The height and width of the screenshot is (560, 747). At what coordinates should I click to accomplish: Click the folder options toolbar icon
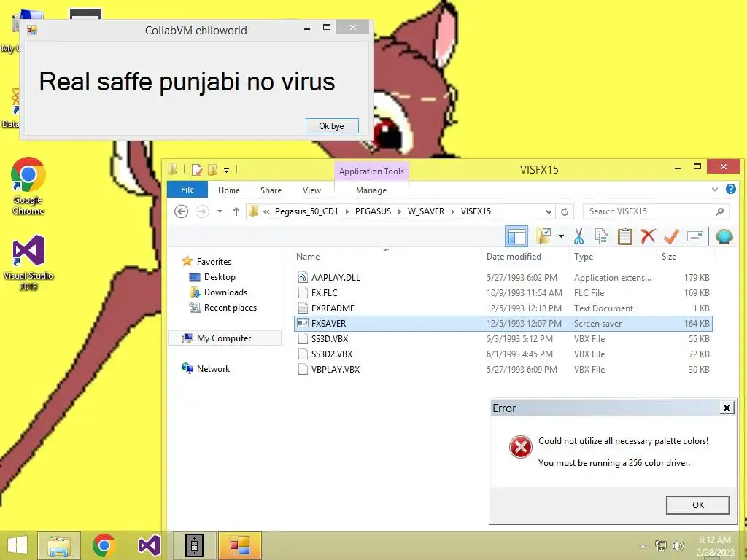click(x=543, y=236)
